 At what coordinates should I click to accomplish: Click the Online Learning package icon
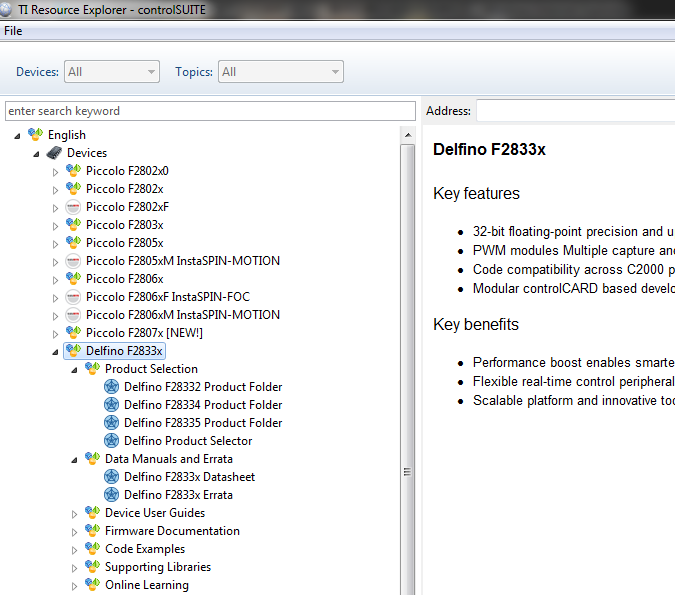(x=92, y=585)
